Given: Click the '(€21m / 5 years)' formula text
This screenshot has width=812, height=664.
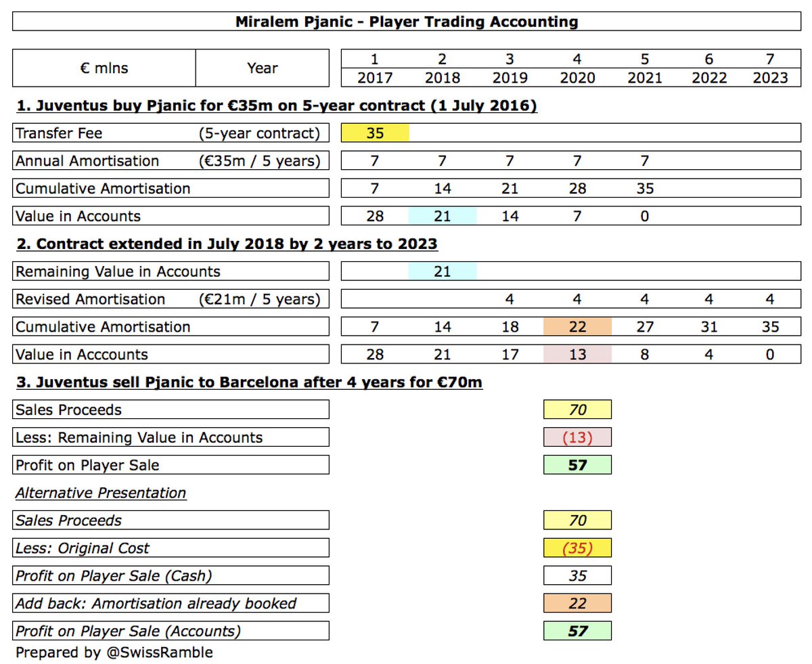Looking at the screenshot, I should coord(259,299).
